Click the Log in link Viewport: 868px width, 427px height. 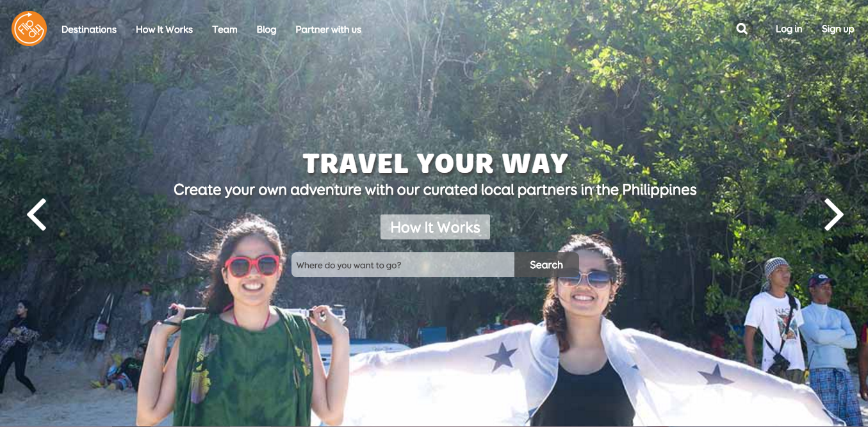click(x=789, y=29)
